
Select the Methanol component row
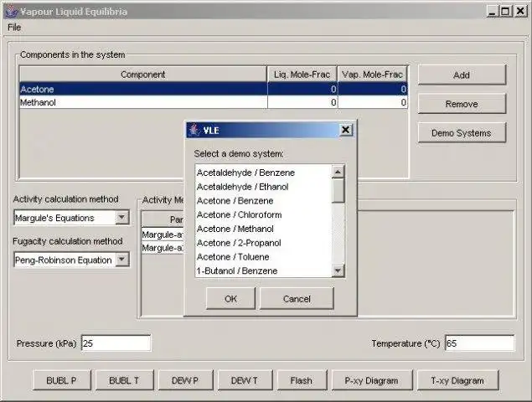[x=214, y=102]
